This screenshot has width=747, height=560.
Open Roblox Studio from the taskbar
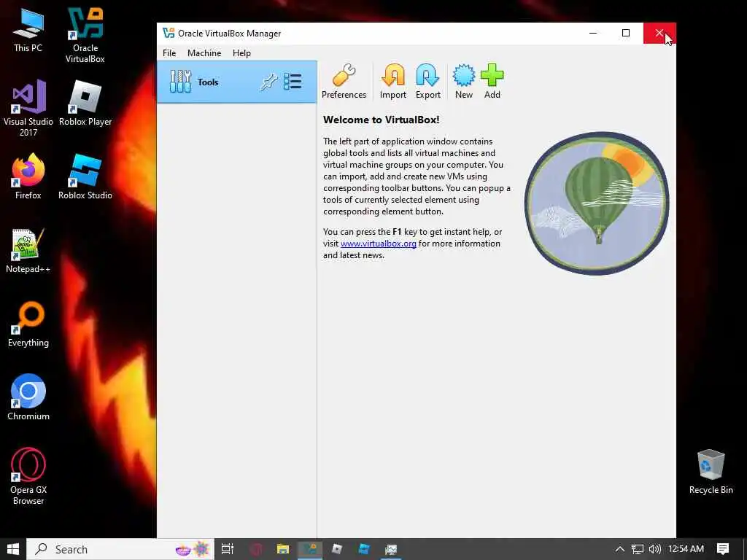(x=364, y=549)
